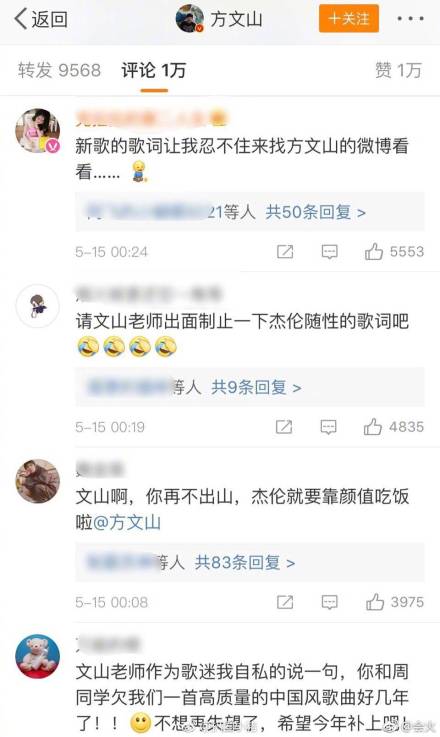Follow 方文山 with the +关注 button
440x737 pixels.
[x=349, y=19]
